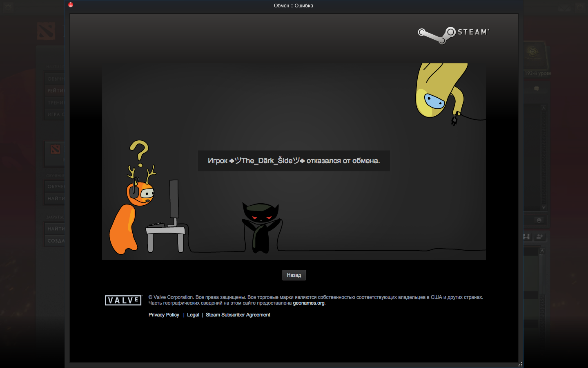Click the friends list scrollbar up arrow

pos(542,251)
